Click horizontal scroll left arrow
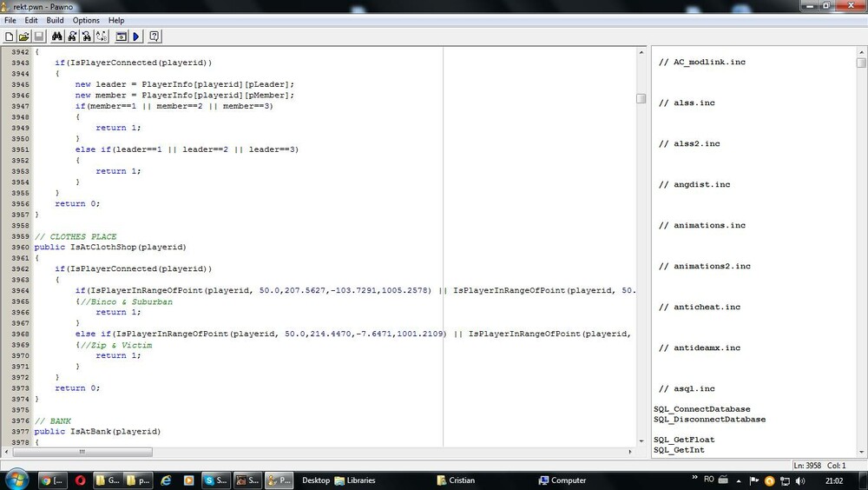This screenshot has height=490, width=868. point(6,452)
